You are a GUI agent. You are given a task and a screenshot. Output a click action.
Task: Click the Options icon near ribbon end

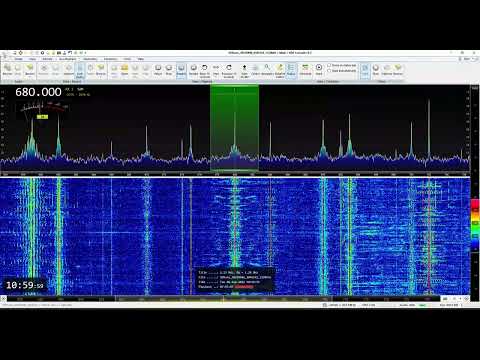(x=387, y=70)
